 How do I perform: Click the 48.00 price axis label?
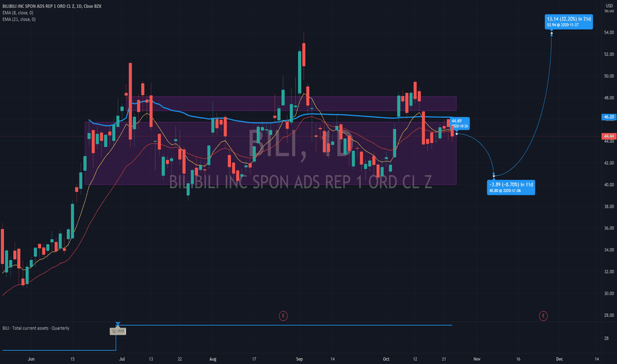609,97
